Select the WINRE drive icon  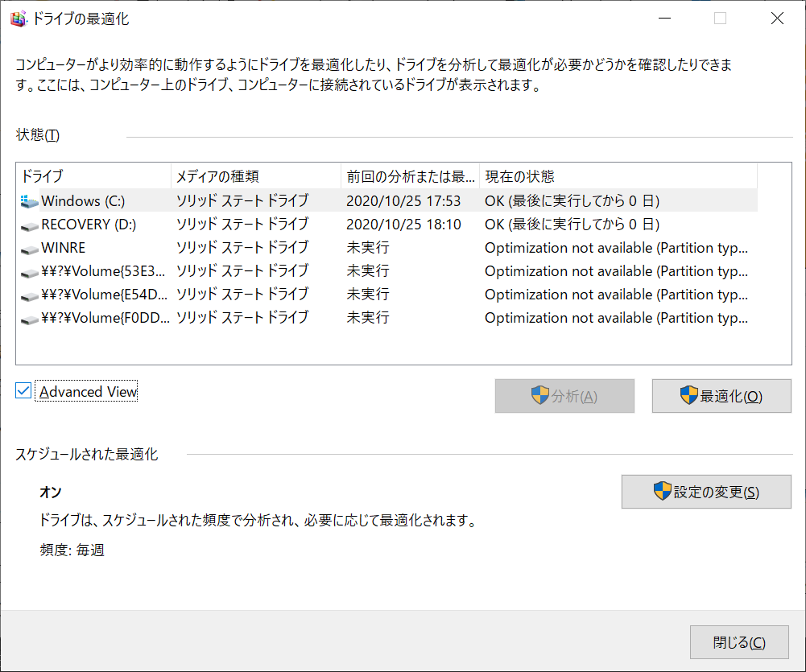(x=29, y=249)
